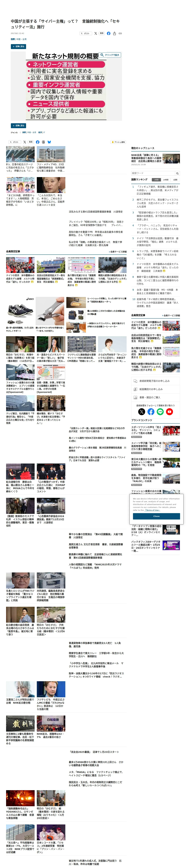Open 産経新聞電子版のお申し込み
This screenshot has width=186, height=868.
pyautogui.click(x=155, y=381)
